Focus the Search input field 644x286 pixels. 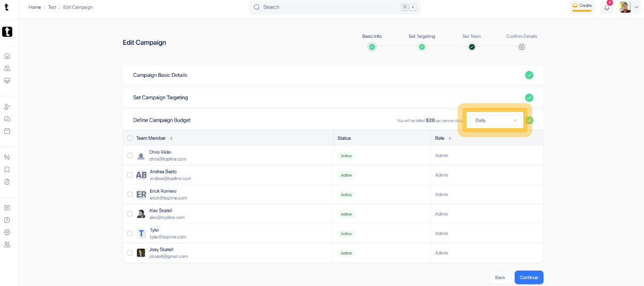click(335, 7)
